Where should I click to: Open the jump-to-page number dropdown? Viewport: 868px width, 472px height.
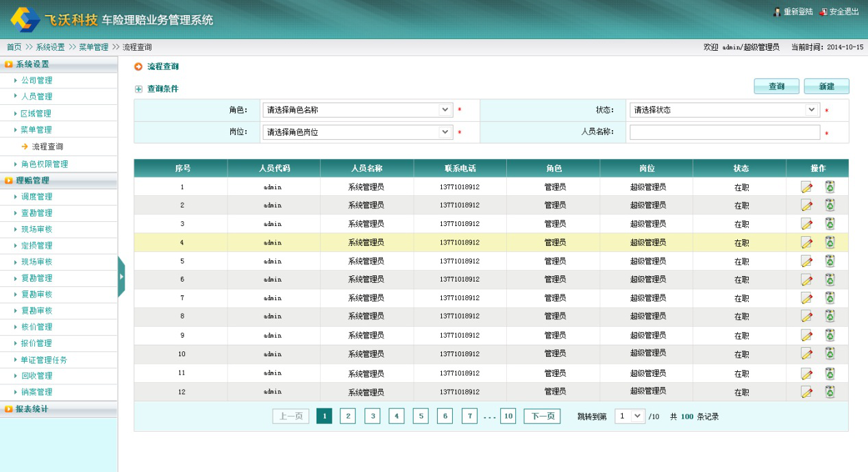[630, 416]
